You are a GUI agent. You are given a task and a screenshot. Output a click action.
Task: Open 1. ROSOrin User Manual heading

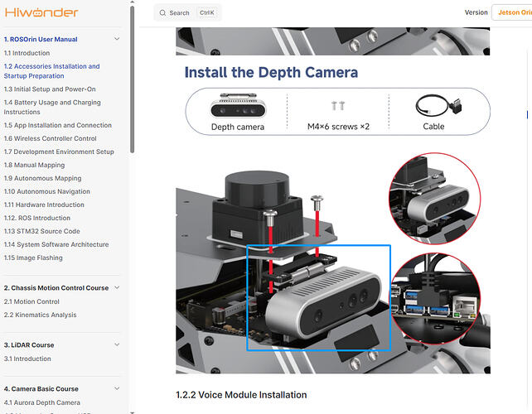41,40
